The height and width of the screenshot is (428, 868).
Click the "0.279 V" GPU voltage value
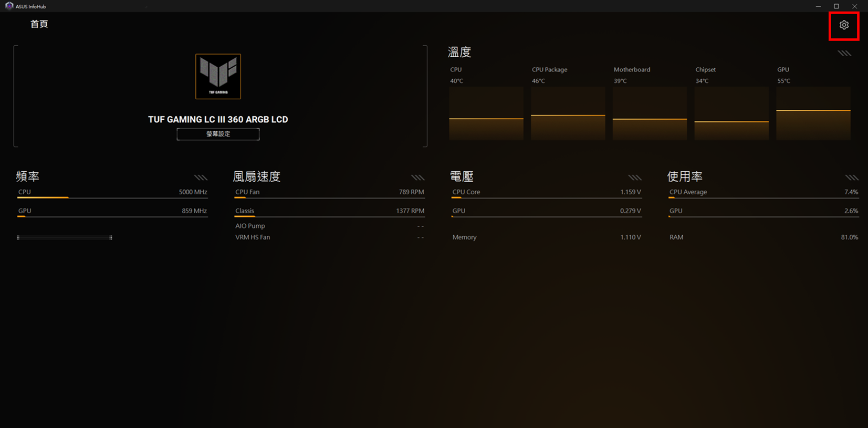pos(631,211)
